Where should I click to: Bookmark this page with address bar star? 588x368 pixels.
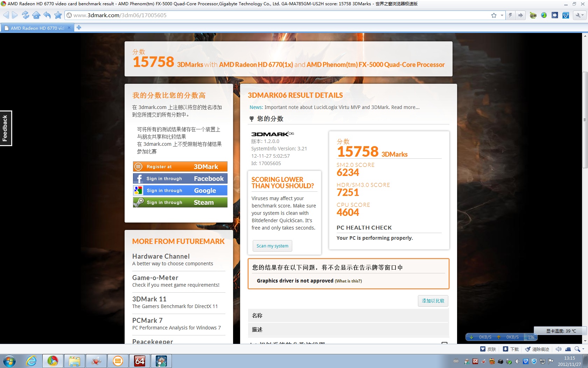tap(494, 15)
